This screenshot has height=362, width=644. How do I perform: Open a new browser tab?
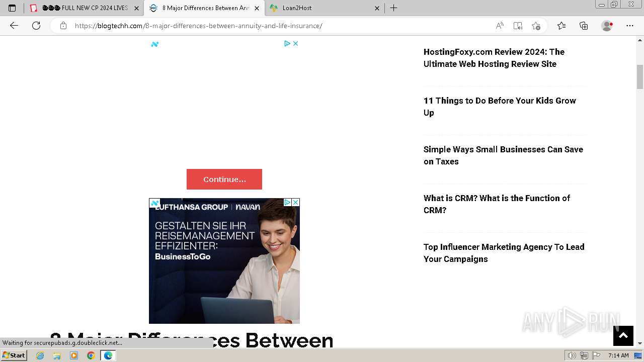[394, 8]
